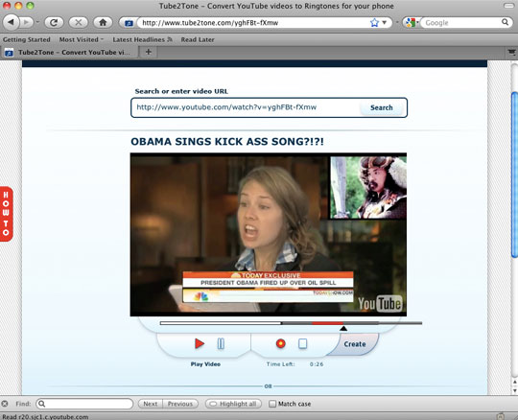Stop recording with the square stop icon
The width and height of the screenshot is (518, 420).
(x=302, y=343)
